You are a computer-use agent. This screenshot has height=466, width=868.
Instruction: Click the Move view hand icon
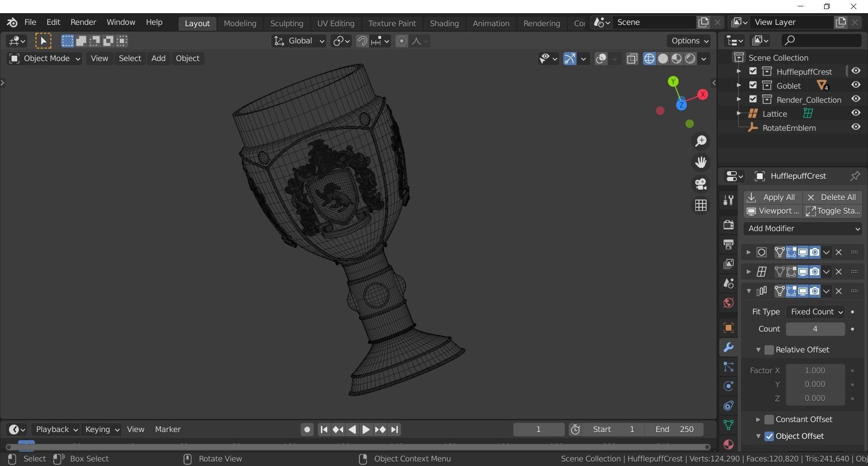pos(701,162)
